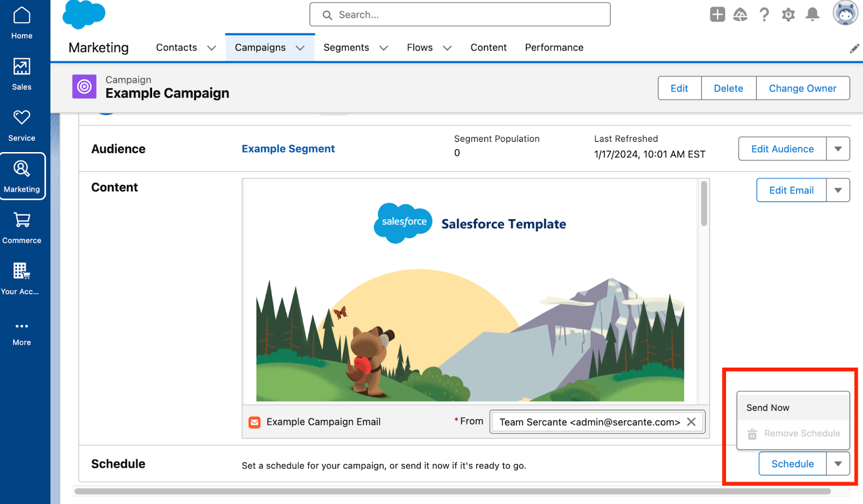The image size is (863, 504).
Task: Open the user profile avatar
Action: click(x=845, y=13)
